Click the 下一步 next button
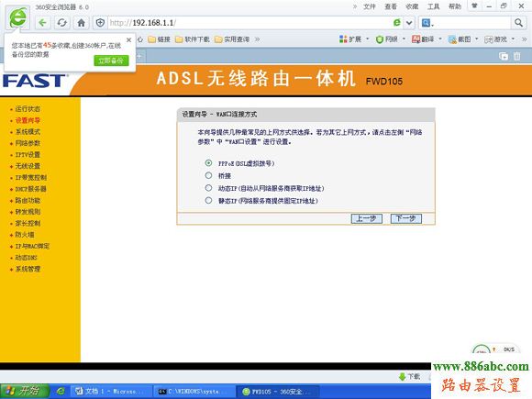This screenshot has width=532, height=399. coord(406,218)
